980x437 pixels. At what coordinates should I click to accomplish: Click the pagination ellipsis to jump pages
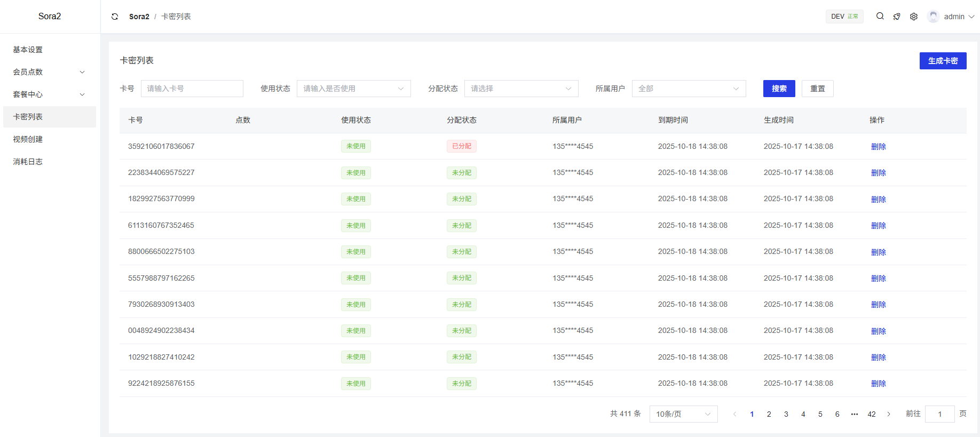[x=855, y=414]
